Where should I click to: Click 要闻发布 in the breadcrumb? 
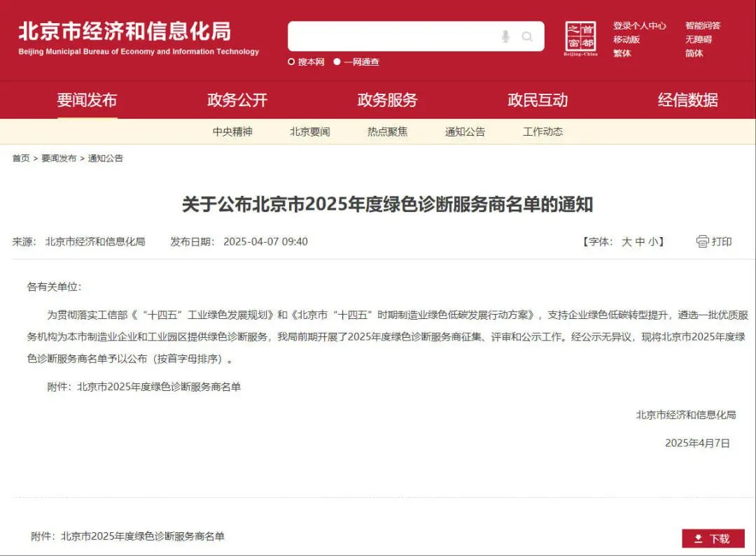click(59, 158)
